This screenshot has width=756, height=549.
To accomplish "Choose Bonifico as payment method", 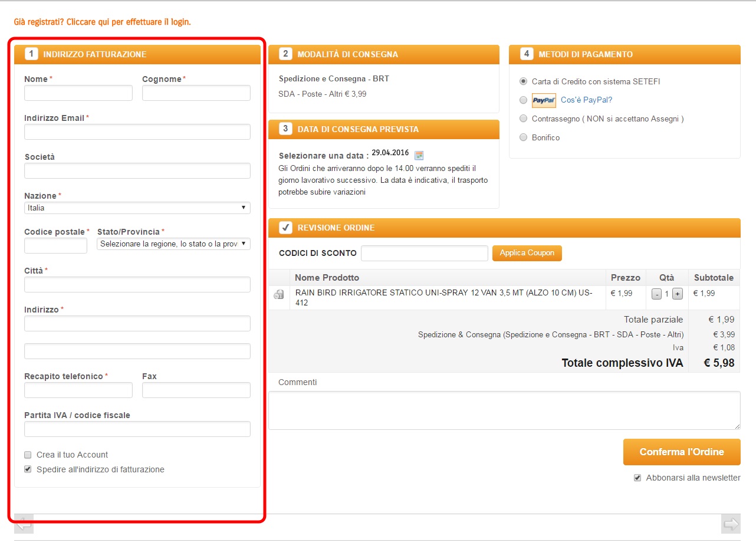I will tap(523, 137).
